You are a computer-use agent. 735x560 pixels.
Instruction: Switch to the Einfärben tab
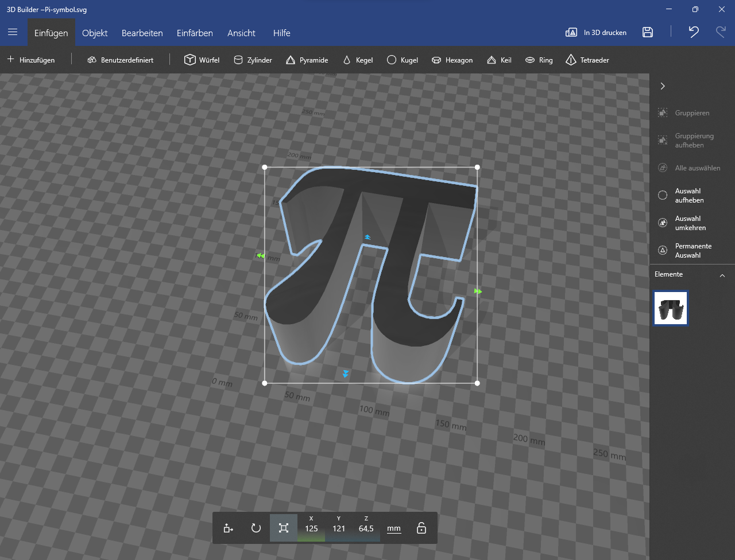point(195,33)
